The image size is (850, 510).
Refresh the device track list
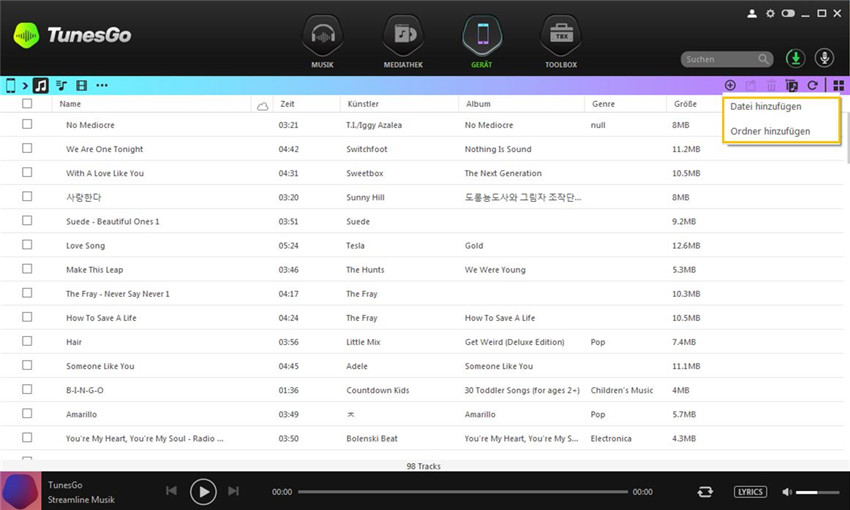coord(812,85)
